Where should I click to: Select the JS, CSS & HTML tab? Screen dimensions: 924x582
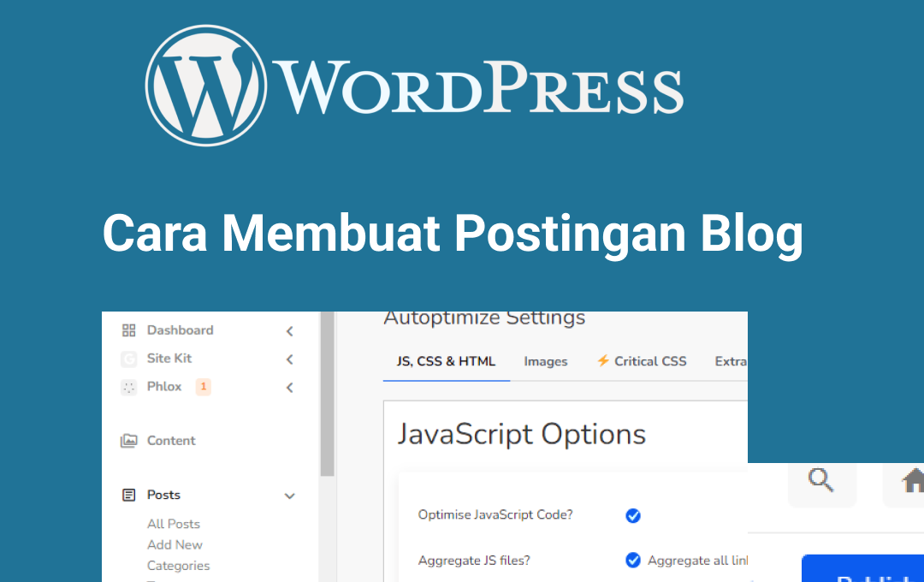446,361
